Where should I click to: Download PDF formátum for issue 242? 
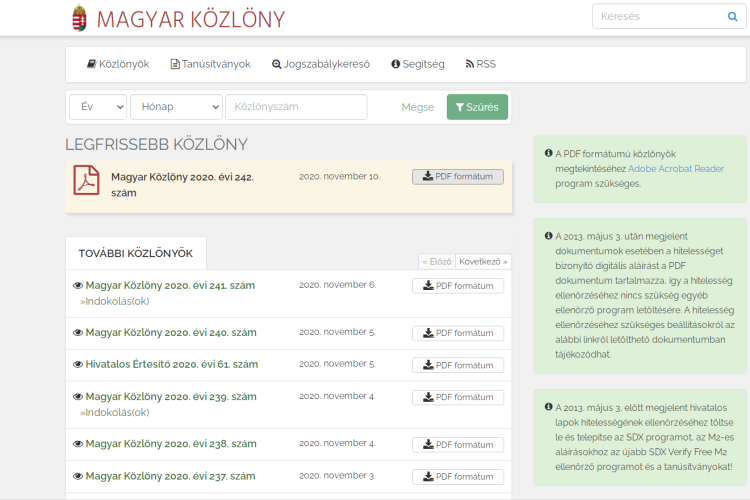[x=458, y=177]
